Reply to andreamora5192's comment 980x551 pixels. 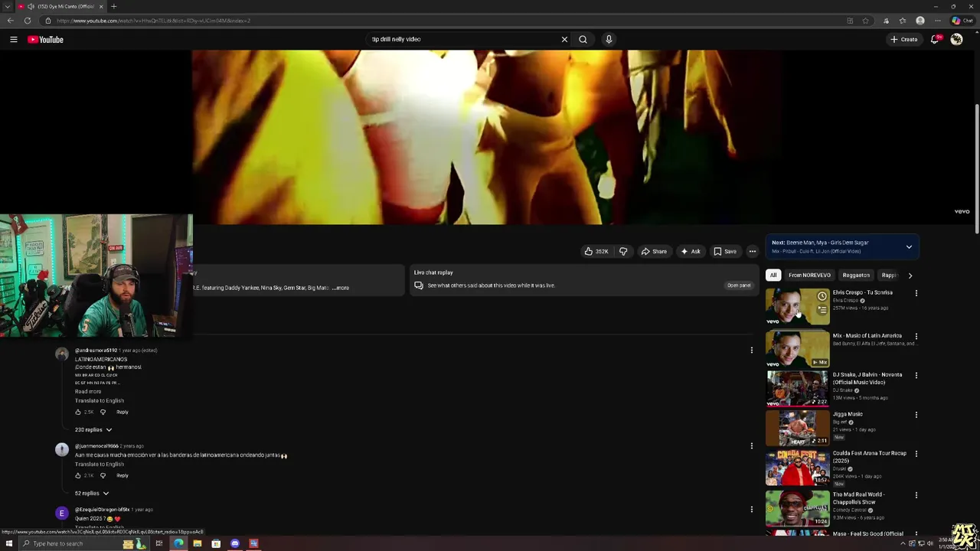coord(122,412)
